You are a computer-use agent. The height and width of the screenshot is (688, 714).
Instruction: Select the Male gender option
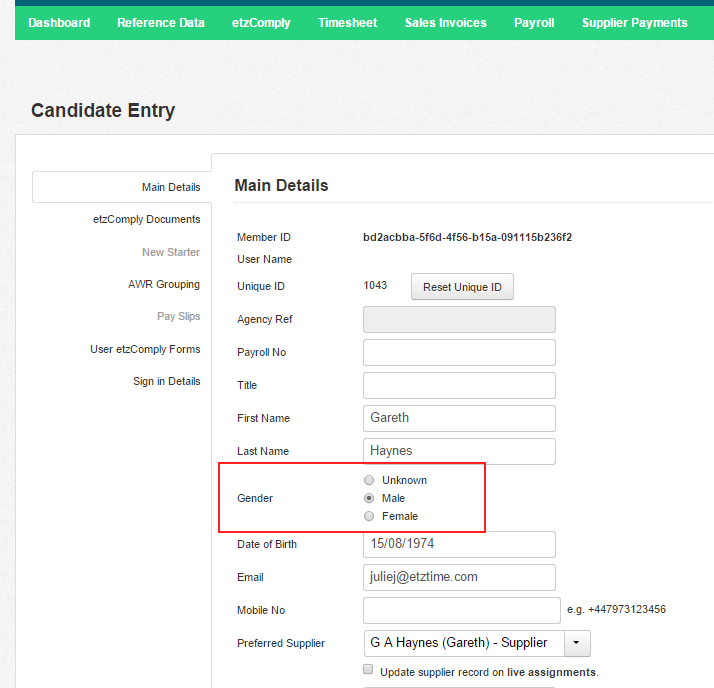(x=369, y=498)
